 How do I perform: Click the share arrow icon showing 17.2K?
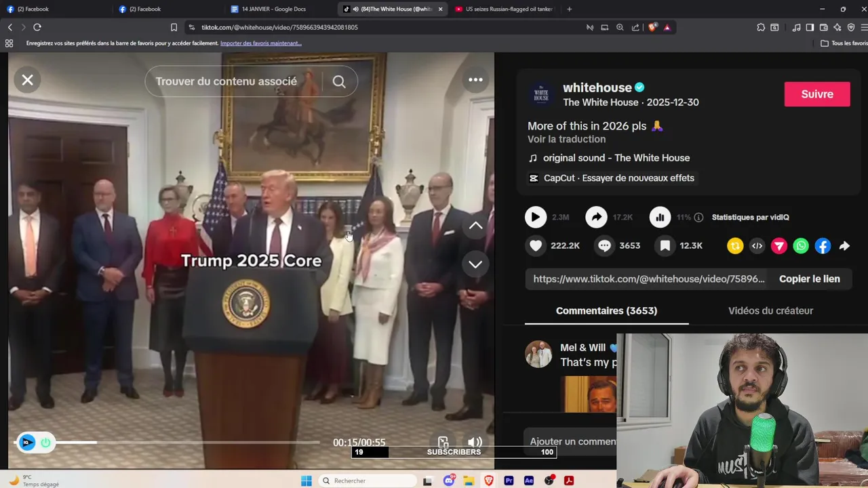click(596, 217)
